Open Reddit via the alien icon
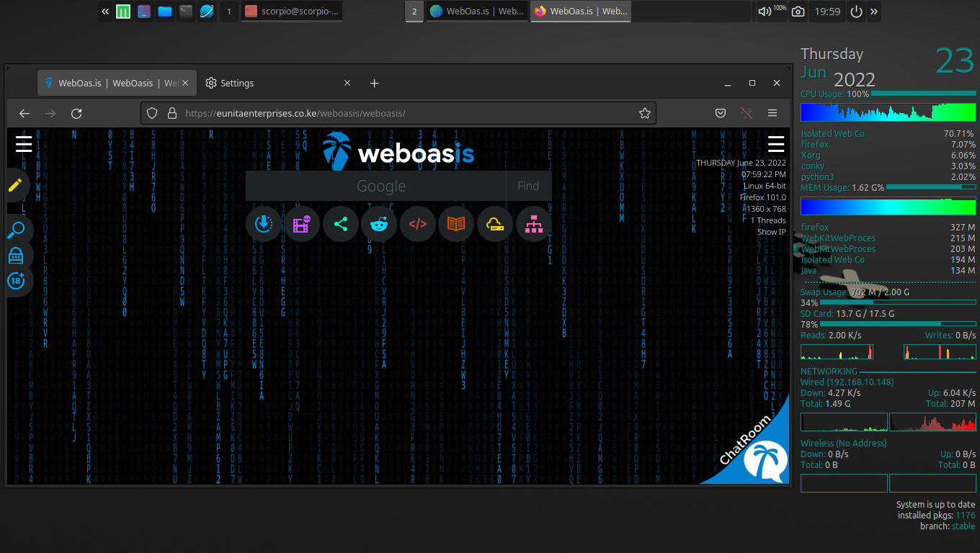 tap(379, 224)
